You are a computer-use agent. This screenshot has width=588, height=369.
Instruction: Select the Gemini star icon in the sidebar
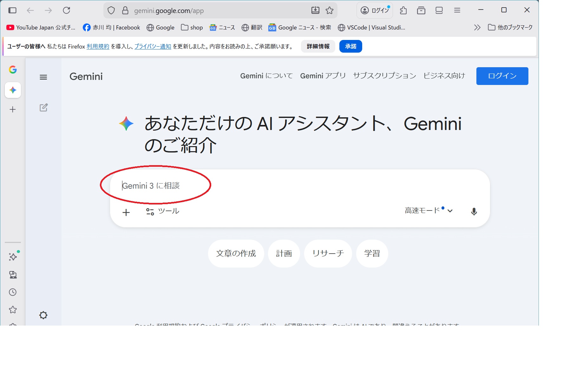tap(13, 90)
